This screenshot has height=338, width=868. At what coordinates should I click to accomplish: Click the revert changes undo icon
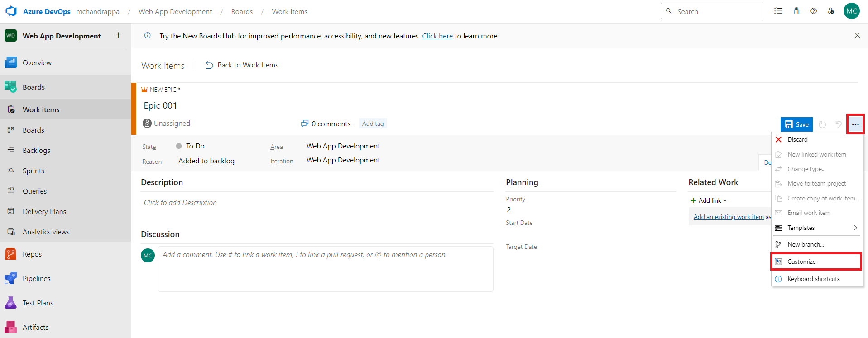click(839, 124)
